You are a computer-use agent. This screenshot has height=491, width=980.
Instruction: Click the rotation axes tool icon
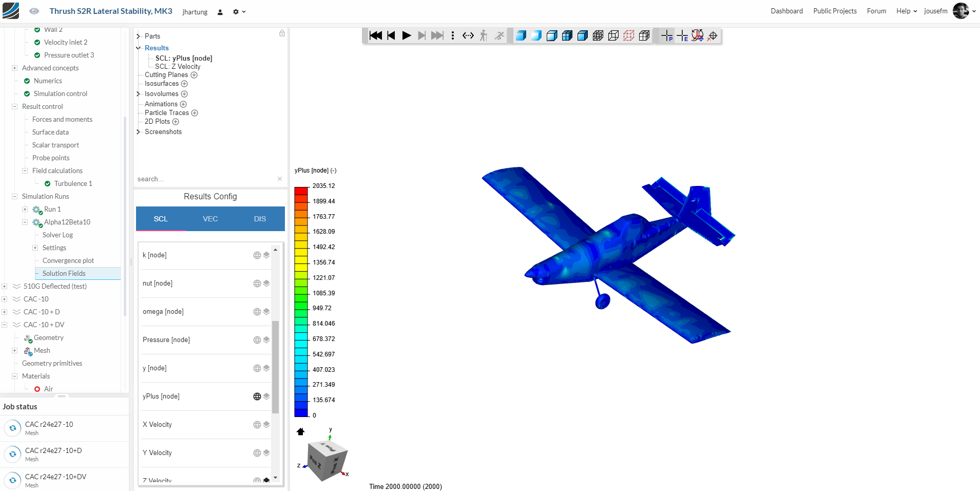pyautogui.click(x=697, y=35)
